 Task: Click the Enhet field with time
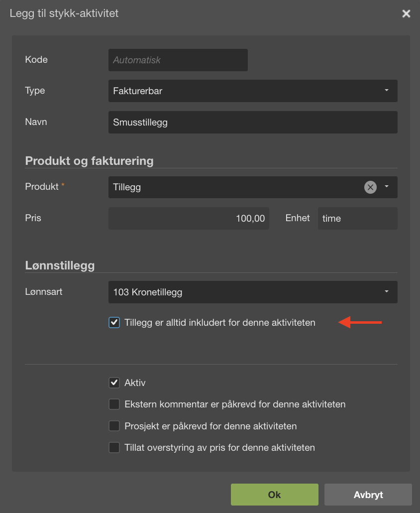click(358, 218)
